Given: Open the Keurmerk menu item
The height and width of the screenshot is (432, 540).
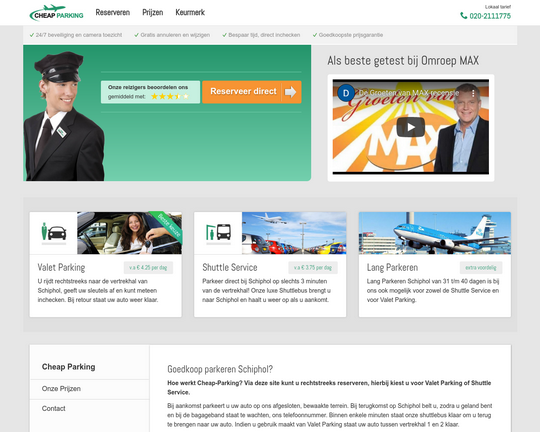Looking at the screenshot, I should 190,12.
